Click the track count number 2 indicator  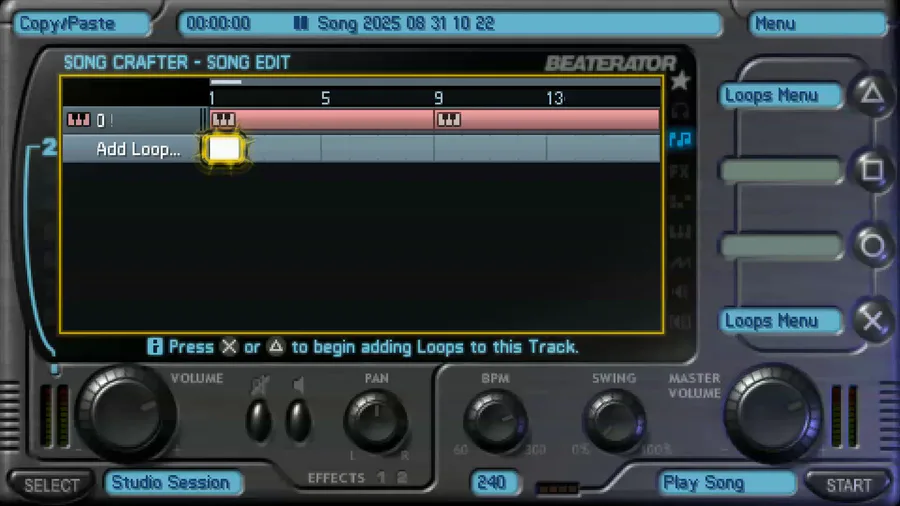(49, 147)
